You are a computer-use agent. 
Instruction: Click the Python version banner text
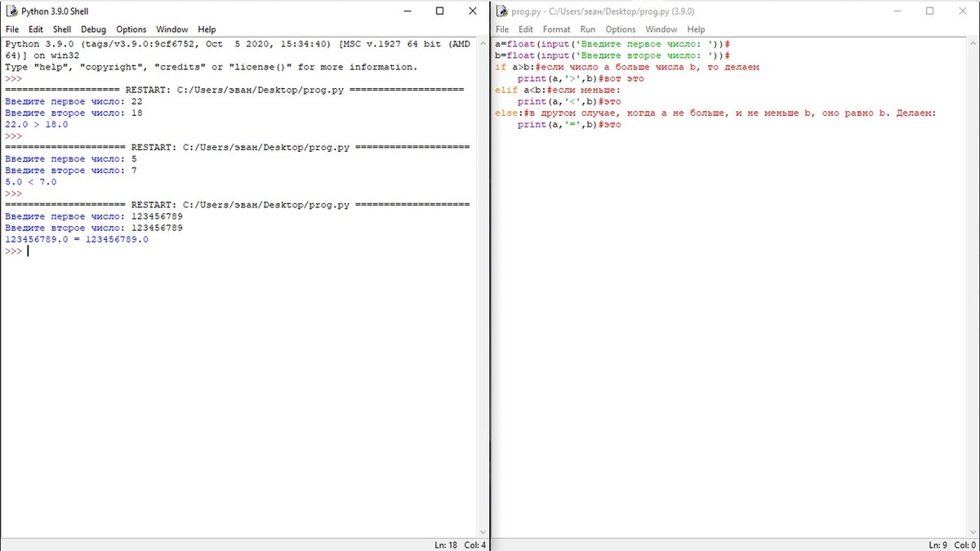(238, 50)
